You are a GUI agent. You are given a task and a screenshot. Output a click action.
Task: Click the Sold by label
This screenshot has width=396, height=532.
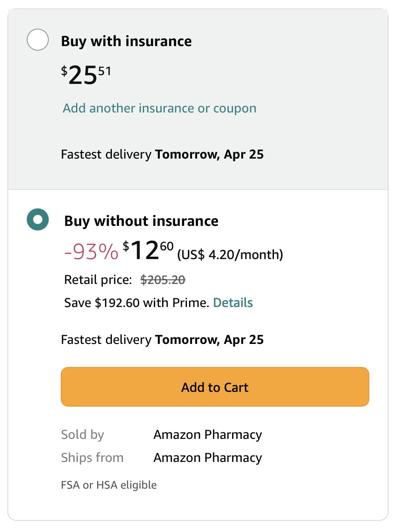point(82,434)
